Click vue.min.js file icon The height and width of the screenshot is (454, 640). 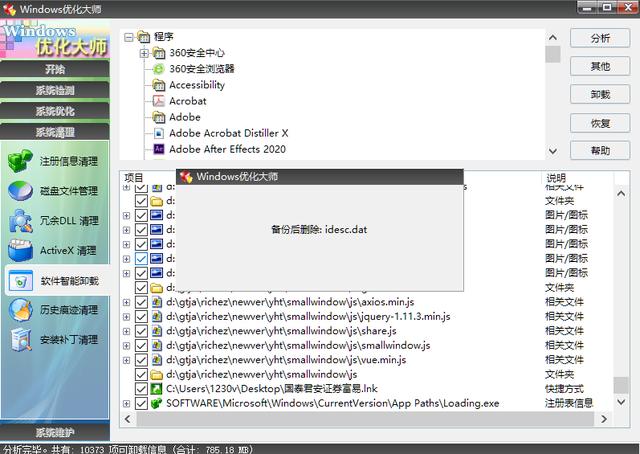click(157, 360)
